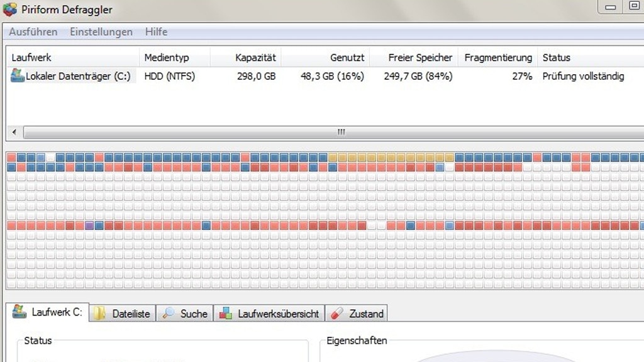Click the first yellow block in the drive map
This screenshot has height=362, width=644.
click(x=333, y=157)
